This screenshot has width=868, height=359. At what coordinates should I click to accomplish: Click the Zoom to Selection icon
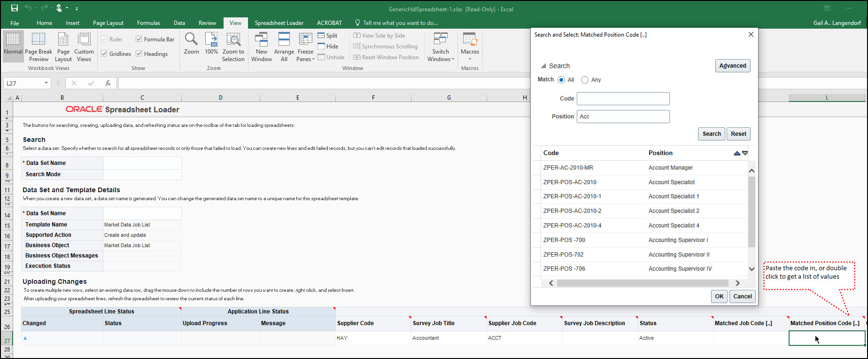[x=233, y=39]
